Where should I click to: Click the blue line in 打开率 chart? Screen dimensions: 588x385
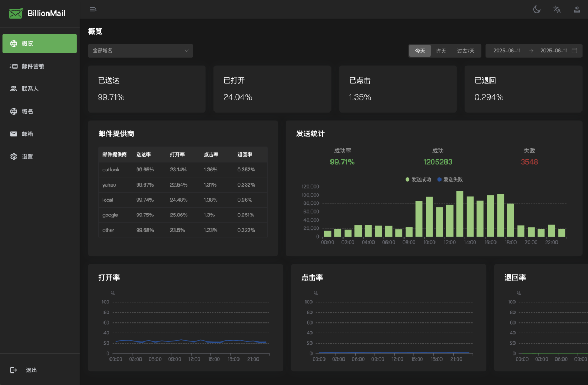[191, 341]
